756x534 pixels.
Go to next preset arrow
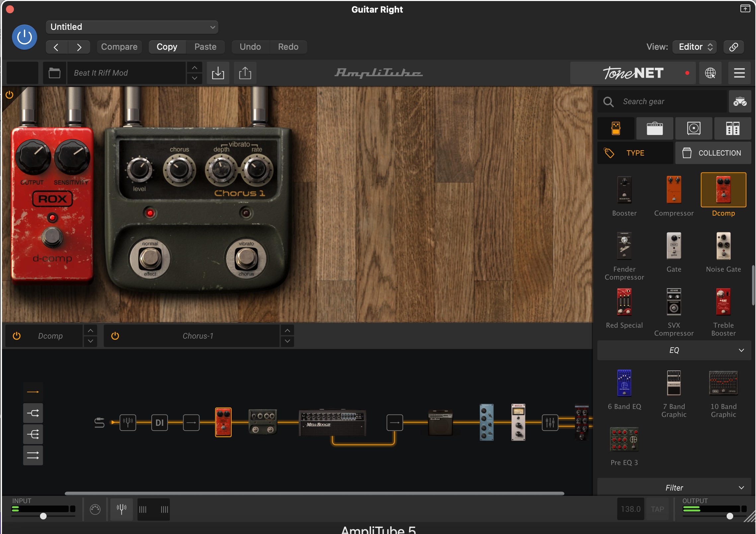click(x=79, y=47)
